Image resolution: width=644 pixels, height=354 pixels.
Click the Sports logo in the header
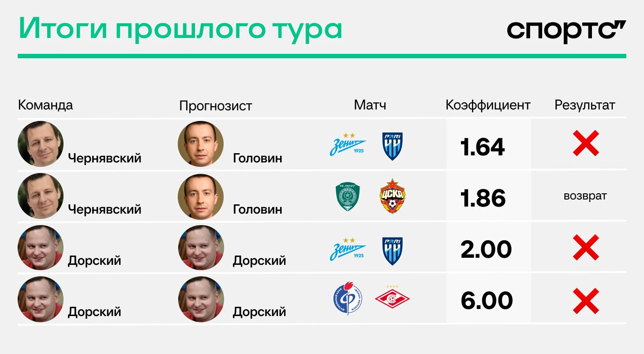pyautogui.click(x=566, y=31)
